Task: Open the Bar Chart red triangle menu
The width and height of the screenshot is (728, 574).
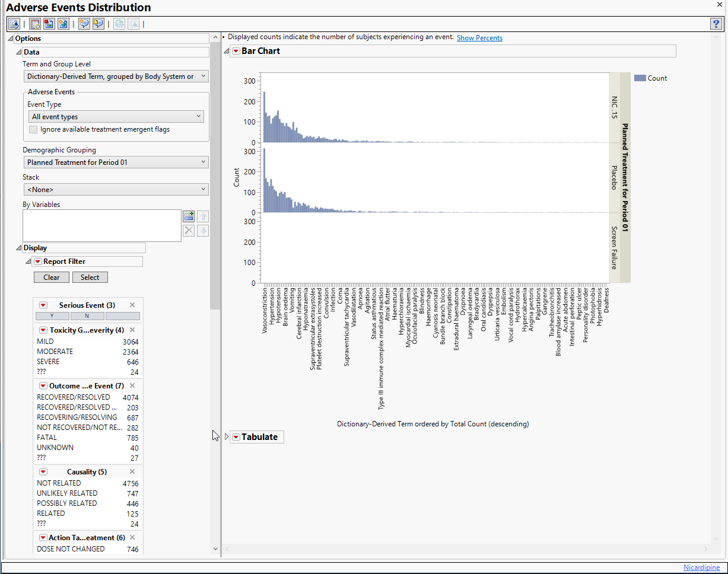Action: (236, 52)
